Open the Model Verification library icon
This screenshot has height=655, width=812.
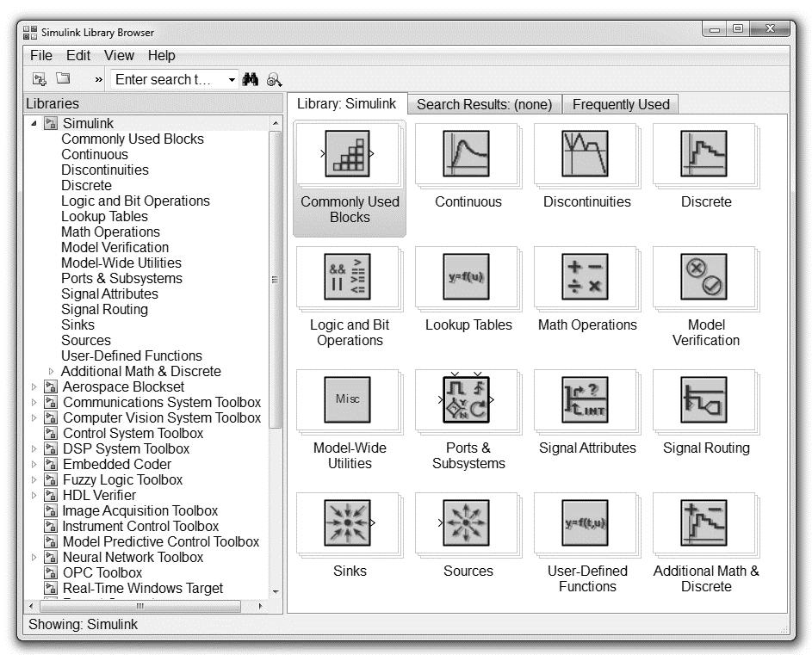pyautogui.click(x=704, y=276)
